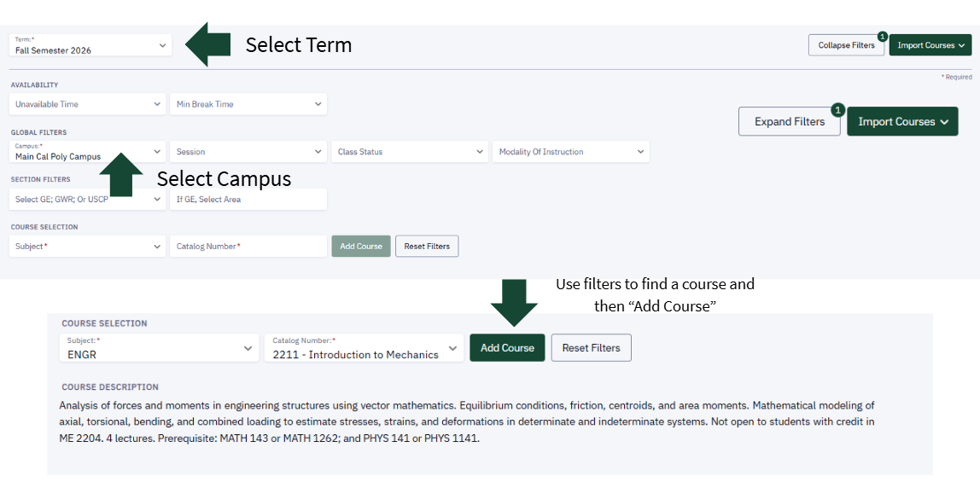
Task: Open the Subject dropdown showing ENGR
Action: click(159, 348)
